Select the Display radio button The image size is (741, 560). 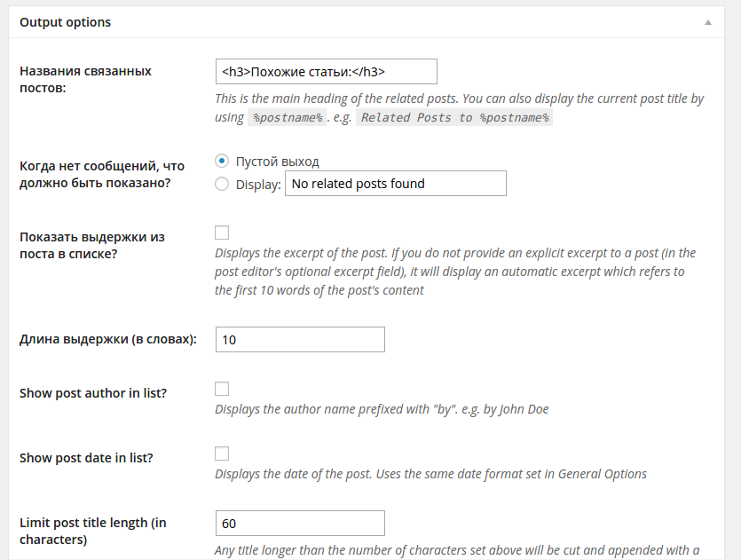[222, 184]
